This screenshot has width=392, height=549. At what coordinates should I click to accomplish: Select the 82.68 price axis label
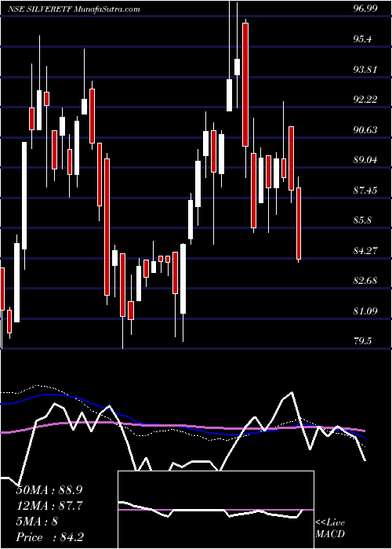[365, 281]
